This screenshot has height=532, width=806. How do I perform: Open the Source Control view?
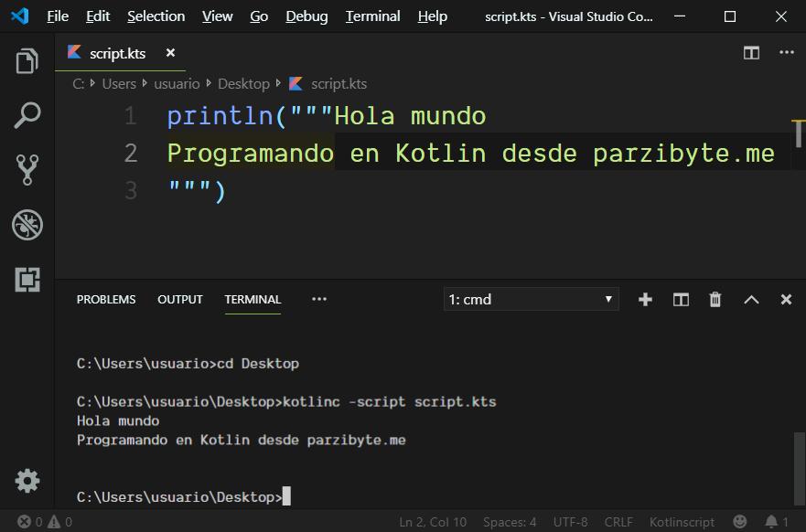pyautogui.click(x=27, y=170)
